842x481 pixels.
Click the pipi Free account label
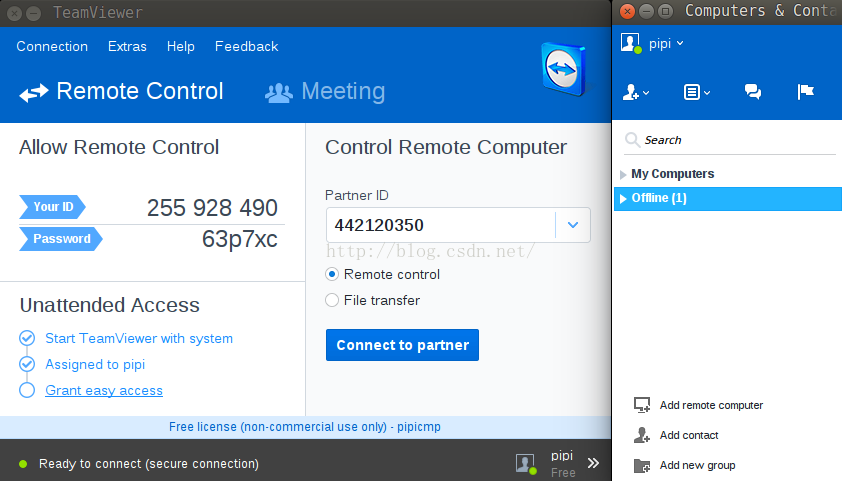(x=562, y=464)
